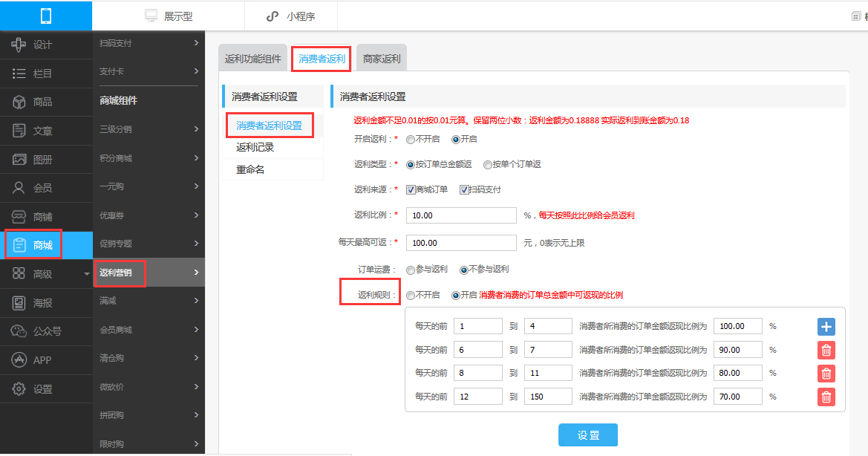
Task: Select 参与返利 for 订单运费
Action: 410,270
